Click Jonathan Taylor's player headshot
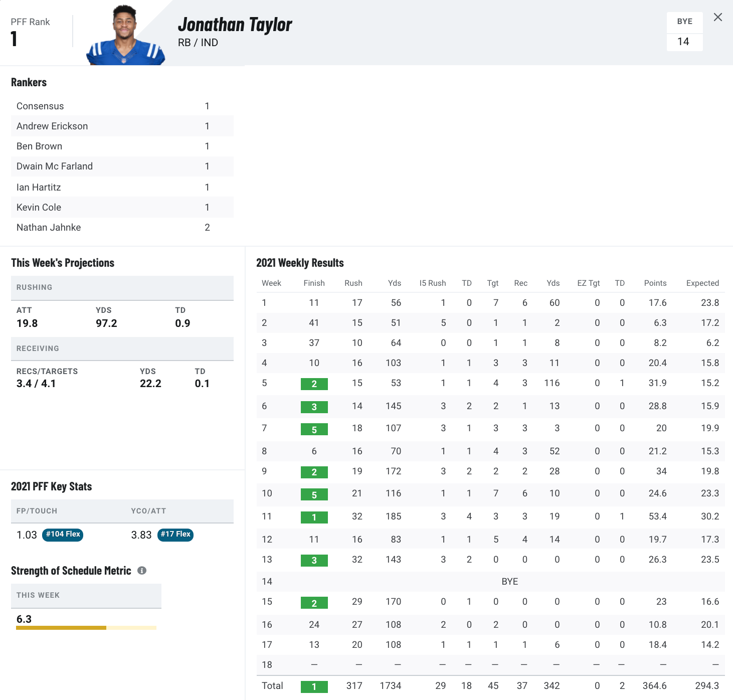Screen dimensions: 733x700 pos(124,35)
